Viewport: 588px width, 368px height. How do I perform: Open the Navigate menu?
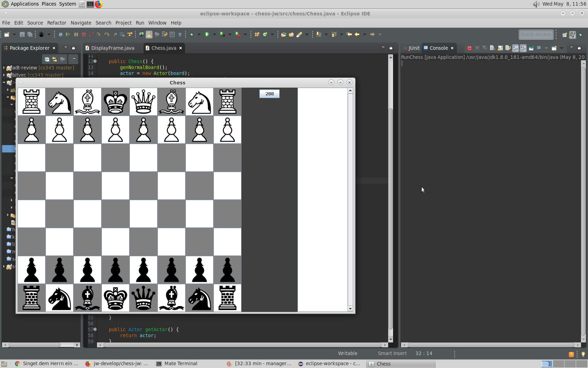click(x=81, y=23)
